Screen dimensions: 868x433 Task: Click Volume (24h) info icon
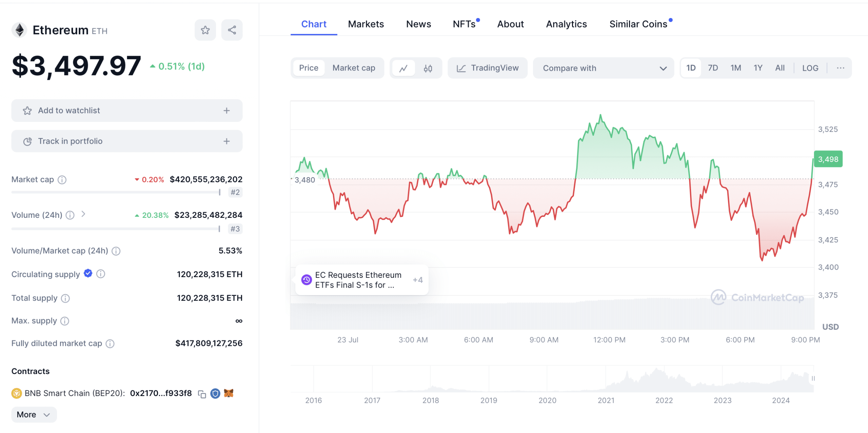[70, 215]
